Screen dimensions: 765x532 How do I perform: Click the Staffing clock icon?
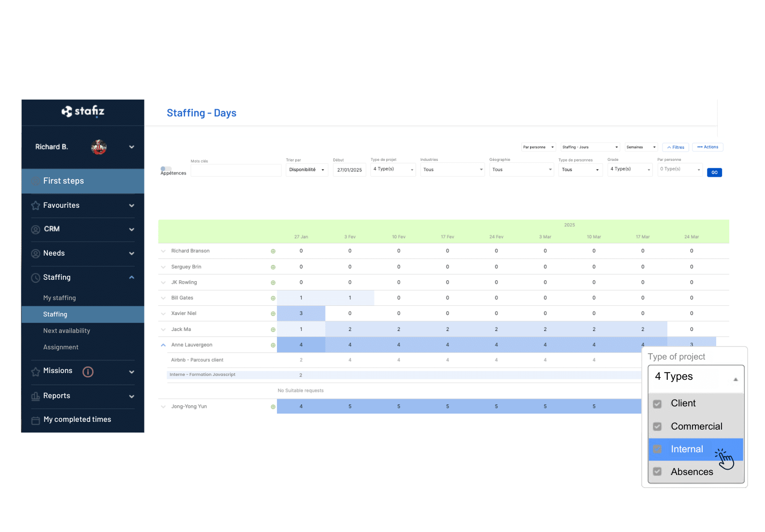[x=36, y=278]
